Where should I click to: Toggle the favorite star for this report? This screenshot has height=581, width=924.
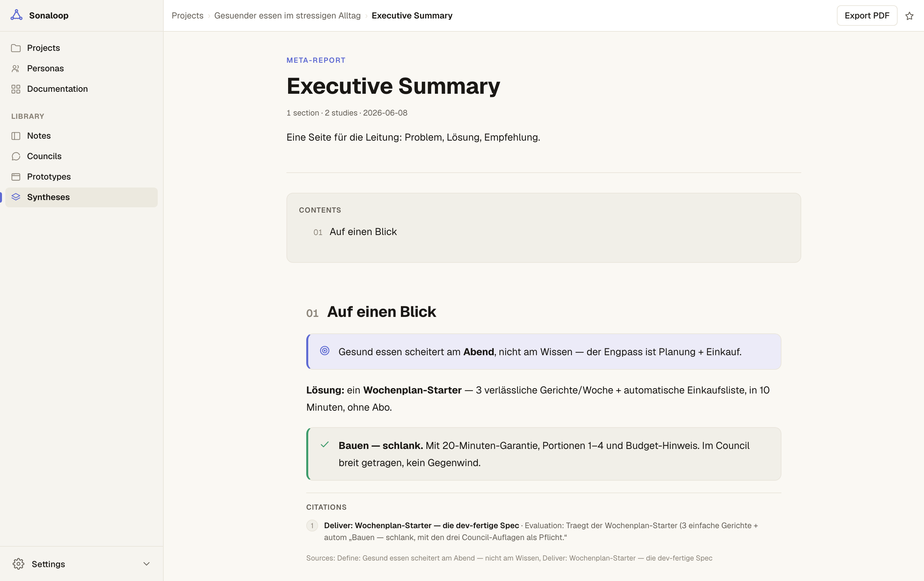pyautogui.click(x=909, y=16)
